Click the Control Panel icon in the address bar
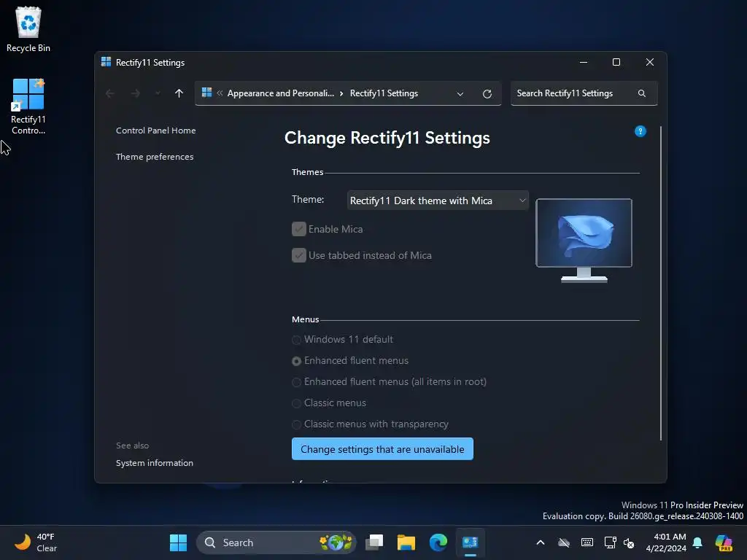 click(206, 93)
